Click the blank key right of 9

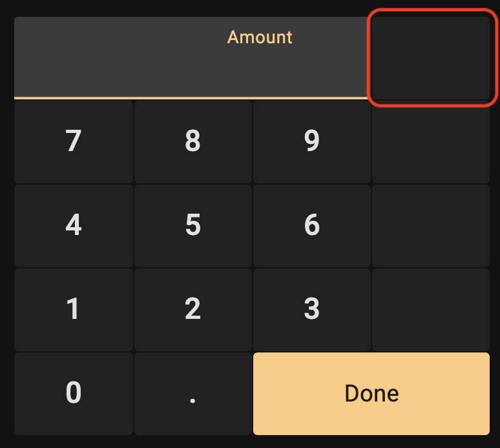pyautogui.click(x=431, y=141)
